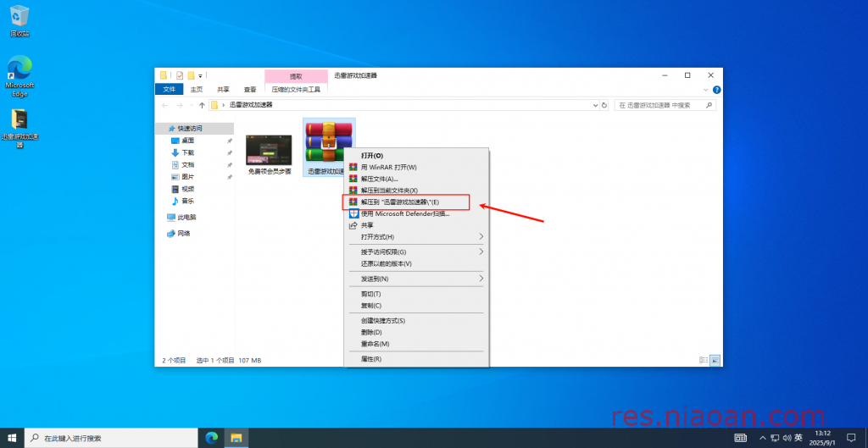
Task: Click the Forward navigation arrow
Action: click(x=179, y=105)
